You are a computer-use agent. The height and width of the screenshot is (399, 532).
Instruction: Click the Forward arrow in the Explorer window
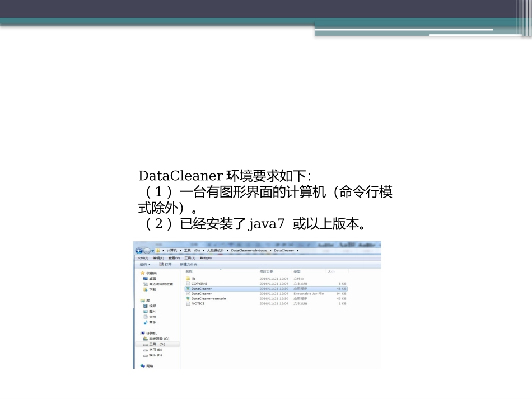coord(147,251)
